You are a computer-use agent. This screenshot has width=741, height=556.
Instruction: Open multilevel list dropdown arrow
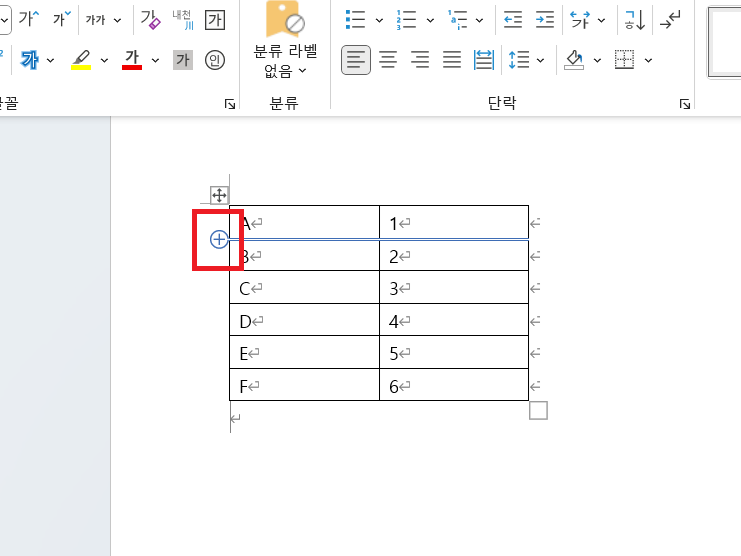click(479, 20)
